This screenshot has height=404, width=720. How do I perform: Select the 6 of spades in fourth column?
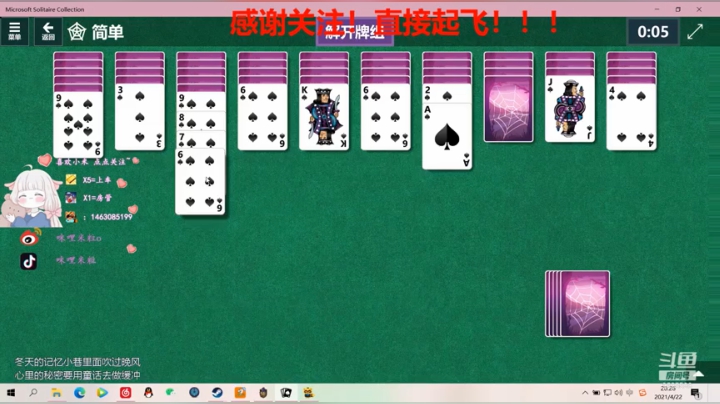point(263,117)
